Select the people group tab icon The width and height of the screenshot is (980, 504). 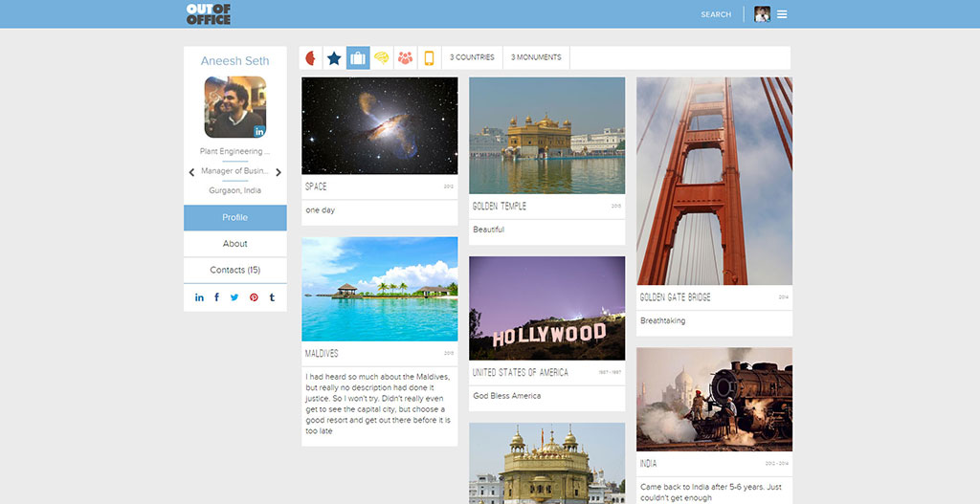(406, 58)
